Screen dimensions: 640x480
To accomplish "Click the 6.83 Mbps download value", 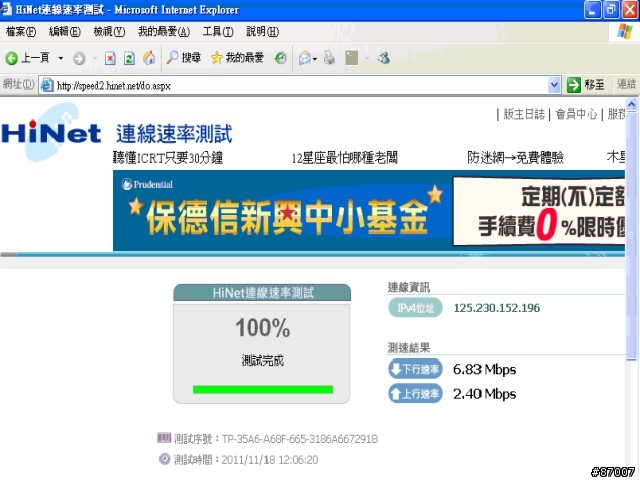I will pos(484,369).
